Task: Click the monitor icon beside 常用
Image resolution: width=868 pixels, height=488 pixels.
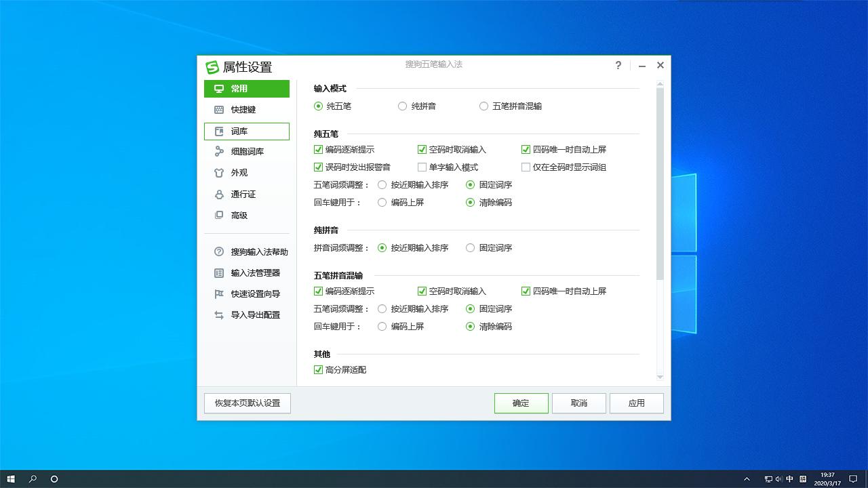Action: coord(219,89)
